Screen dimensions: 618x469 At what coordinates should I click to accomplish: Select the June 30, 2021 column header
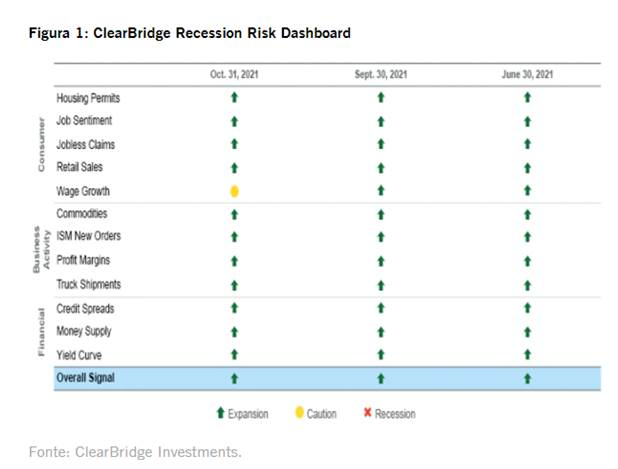point(527,74)
